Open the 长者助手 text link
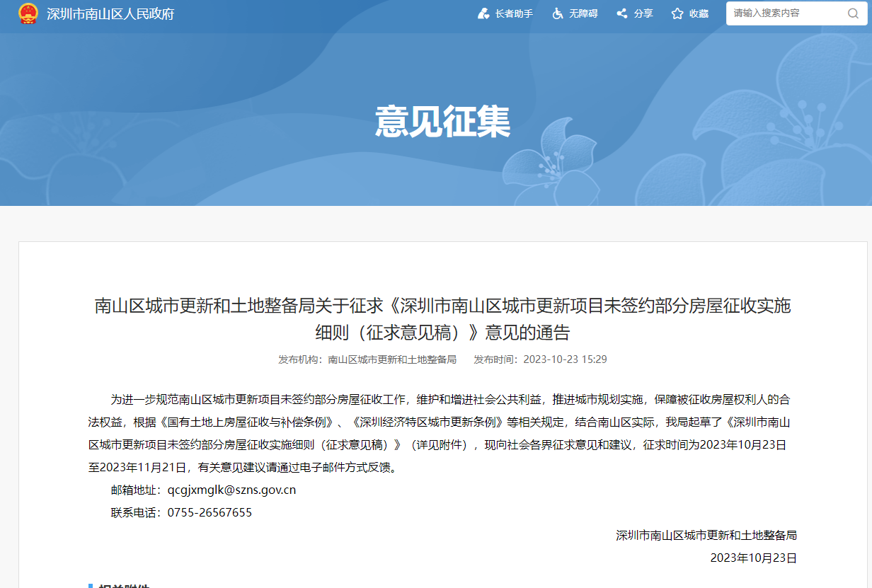The height and width of the screenshot is (588, 872). tap(514, 13)
